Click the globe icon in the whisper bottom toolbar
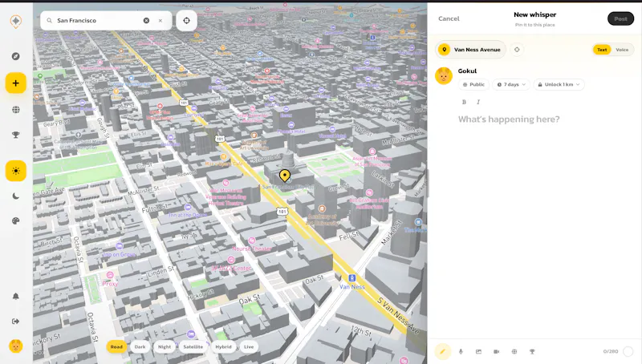Viewport: 642px width, 364px height. (514, 351)
